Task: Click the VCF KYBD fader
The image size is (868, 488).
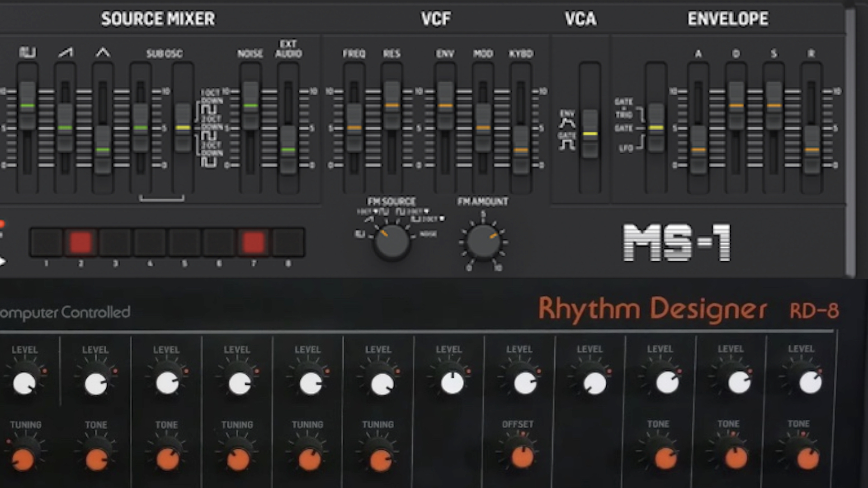Action: [521, 150]
